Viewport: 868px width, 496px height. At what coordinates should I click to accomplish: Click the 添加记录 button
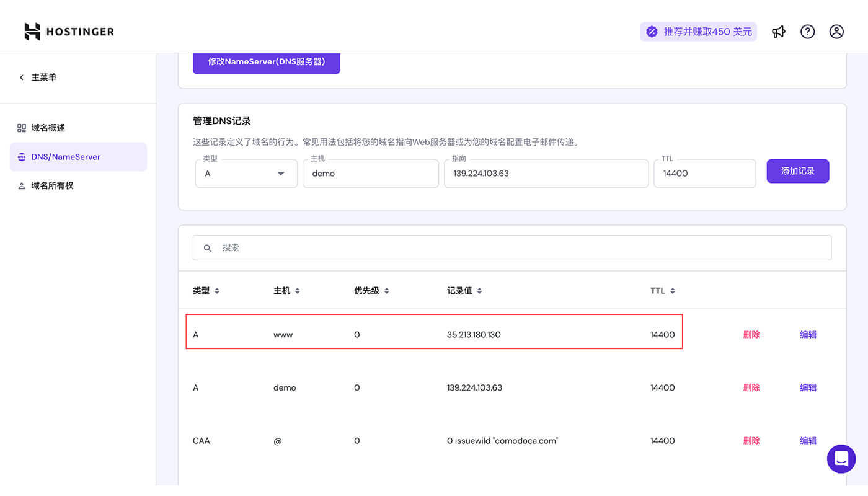[798, 171]
